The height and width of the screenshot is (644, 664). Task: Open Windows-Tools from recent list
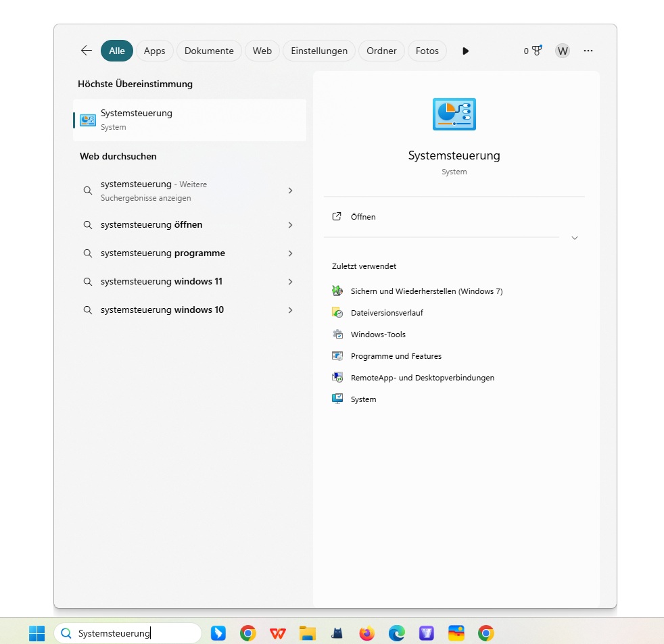(x=378, y=335)
